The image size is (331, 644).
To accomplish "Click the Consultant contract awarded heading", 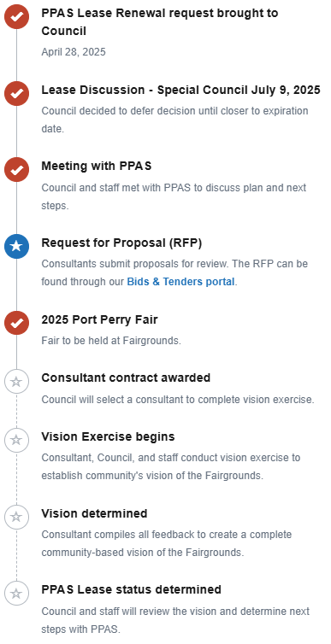I will point(126,378).
